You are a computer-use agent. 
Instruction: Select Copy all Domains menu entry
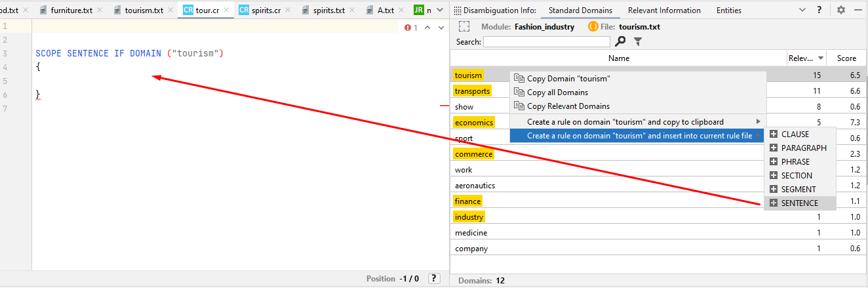pos(557,93)
